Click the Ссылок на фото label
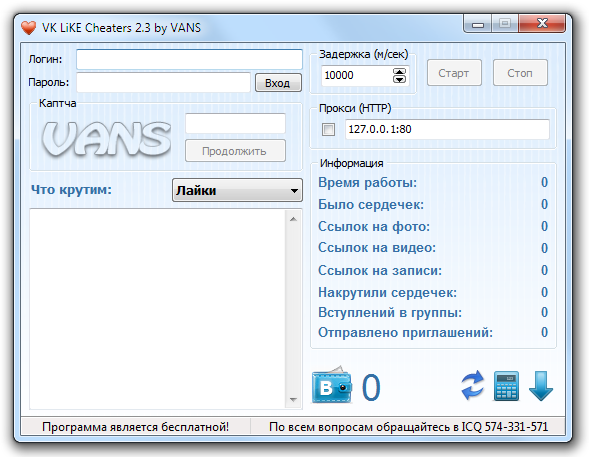The width and height of the screenshot is (589, 457). 374,226
